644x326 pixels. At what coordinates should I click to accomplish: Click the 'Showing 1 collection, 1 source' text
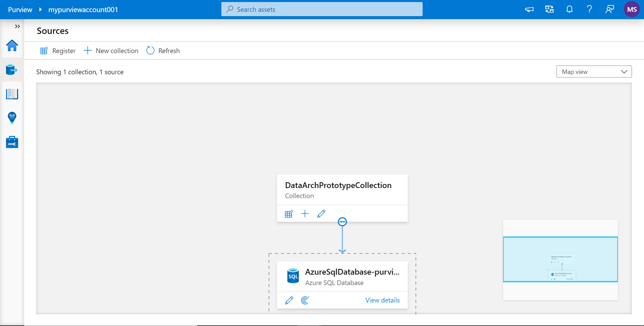pos(80,72)
